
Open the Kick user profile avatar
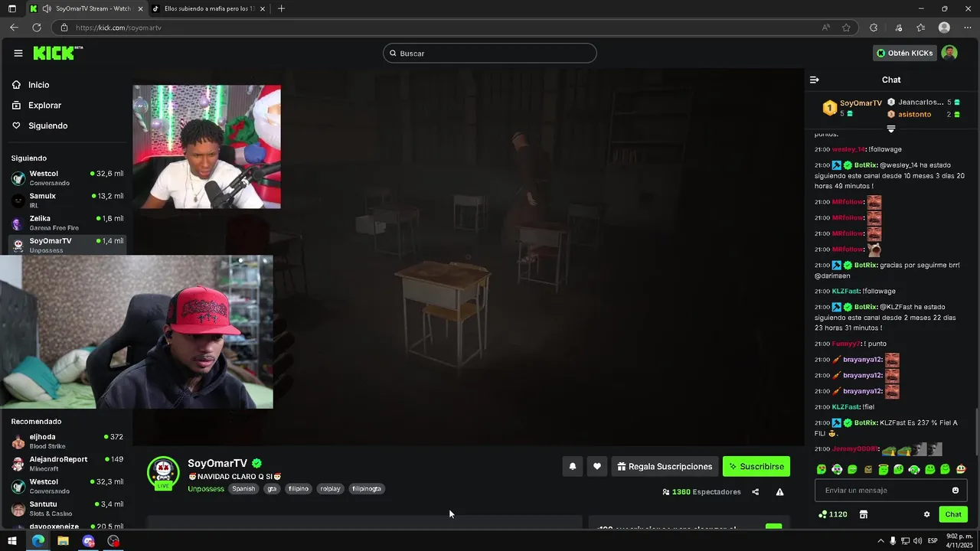(949, 53)
